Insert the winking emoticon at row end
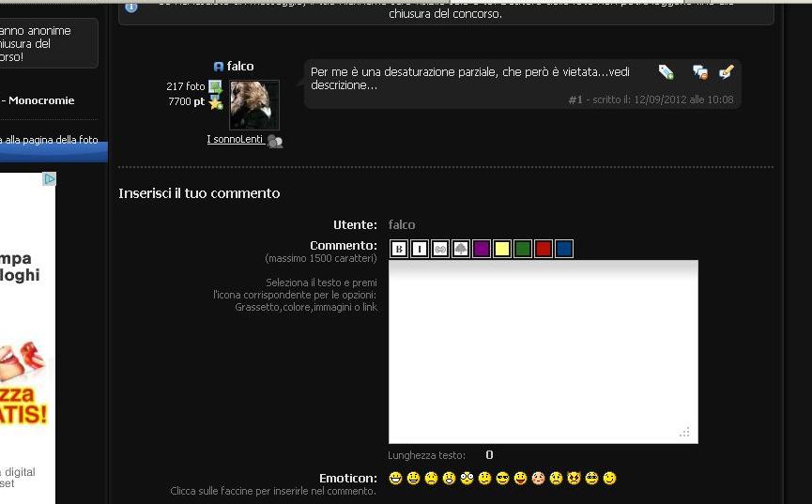812x504 pixels. point(609,479)
